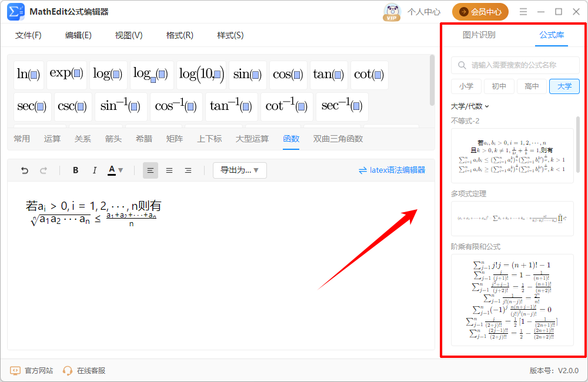Image resolution: width=588 pixels, height=382 pixels.
Task: Insert the ln() function template
Action: [28, 75]
